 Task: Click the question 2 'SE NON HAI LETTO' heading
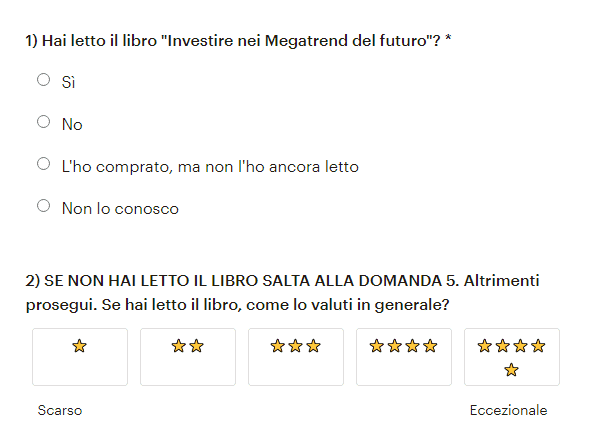click(x=282, y=293)
